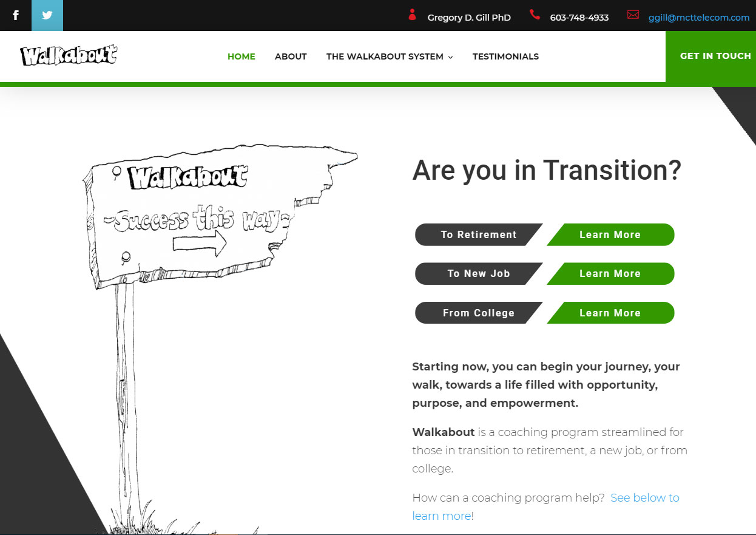The width and height of the screenshot is (756, 535).
Task: Click the Walkabout logo in header
Action: 68,56
